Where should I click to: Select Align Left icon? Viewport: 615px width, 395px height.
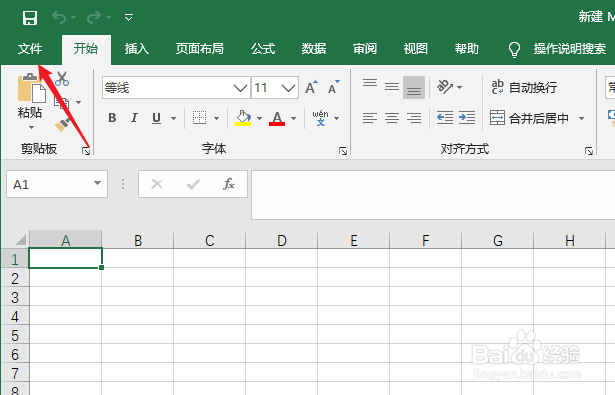pyautogui.click(x=370, y=118)
